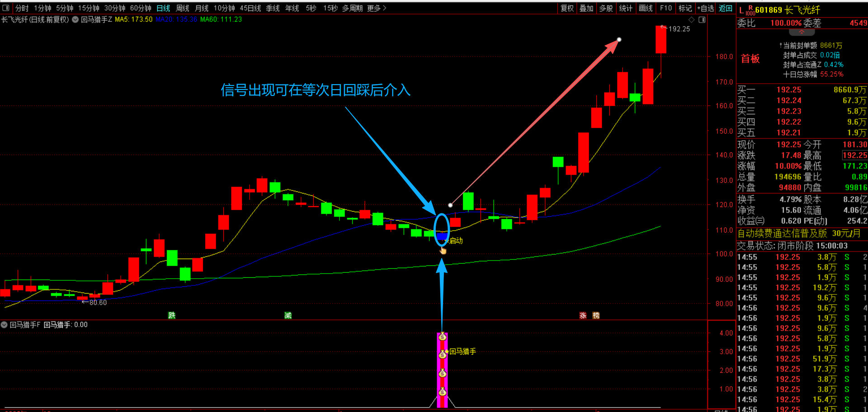Click the 复权 adjustment button
The width and height of the screenshot is (868, 412).
pyautogui.click(x=567, y=8)
